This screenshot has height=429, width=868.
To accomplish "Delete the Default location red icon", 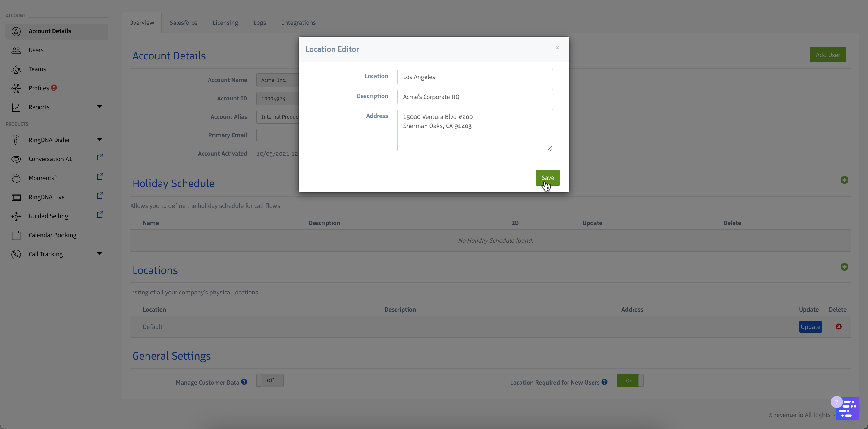I will (839, 326).
